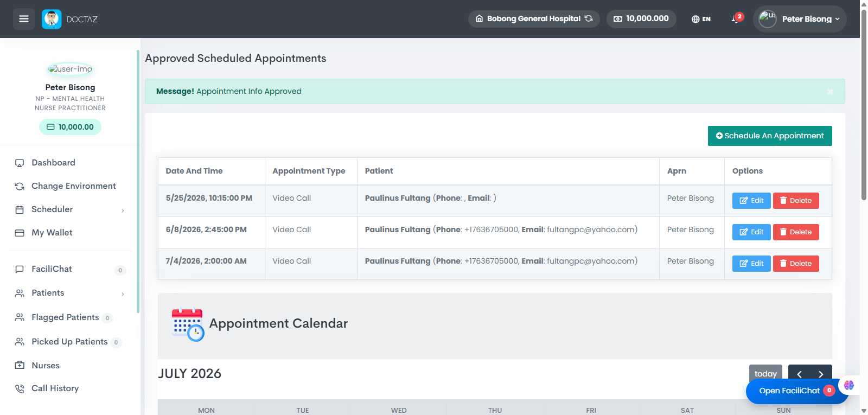Click Schedule An Appointment button

click(770, 136)
